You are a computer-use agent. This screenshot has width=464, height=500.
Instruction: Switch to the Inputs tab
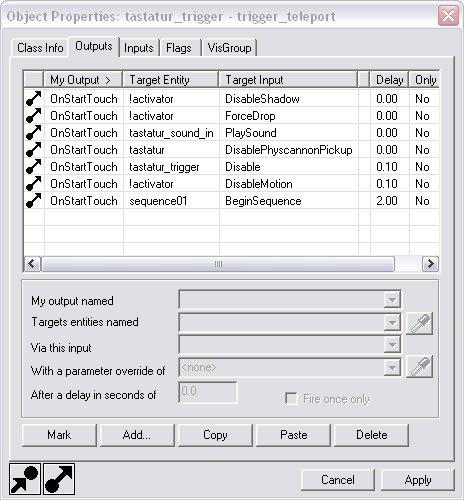139,48
